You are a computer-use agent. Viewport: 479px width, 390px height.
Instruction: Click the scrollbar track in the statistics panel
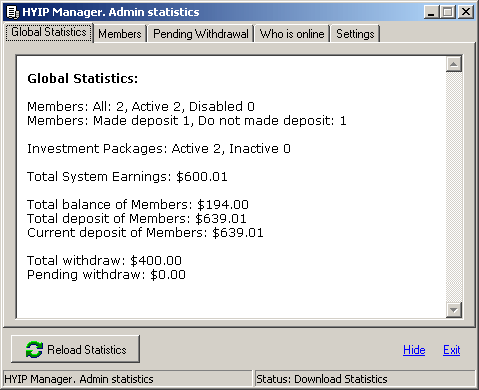[454, 187]
